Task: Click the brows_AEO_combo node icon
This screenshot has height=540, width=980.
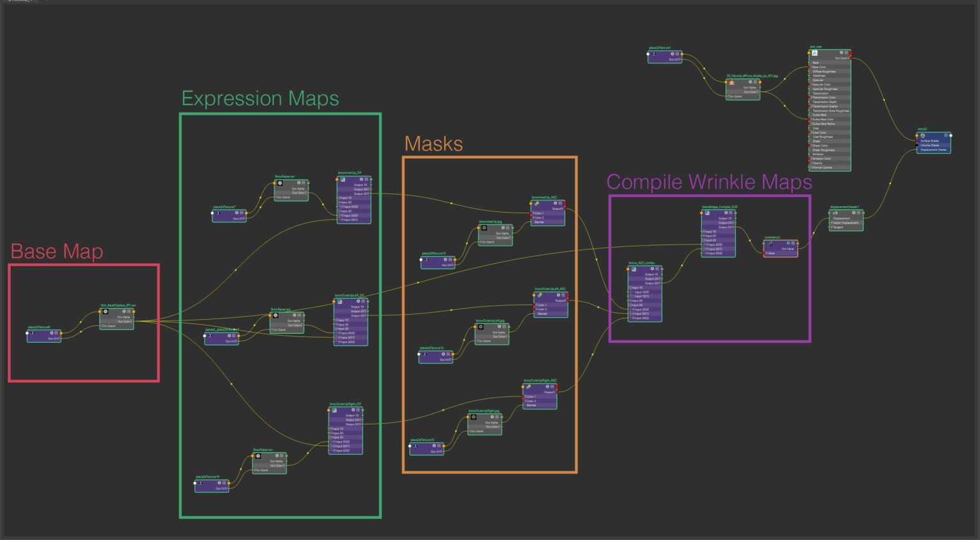Action: tap(634, 269)
